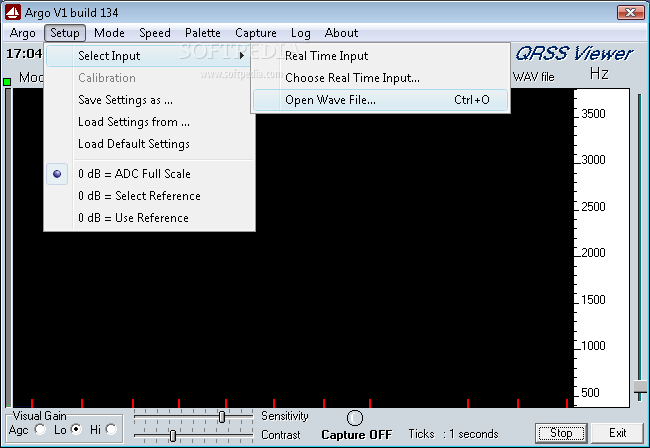This screenshot has height=448, width=650.
Task: Select Choose Real Time Input... entry
Action: pyautogui.click(x=380, y=77)
